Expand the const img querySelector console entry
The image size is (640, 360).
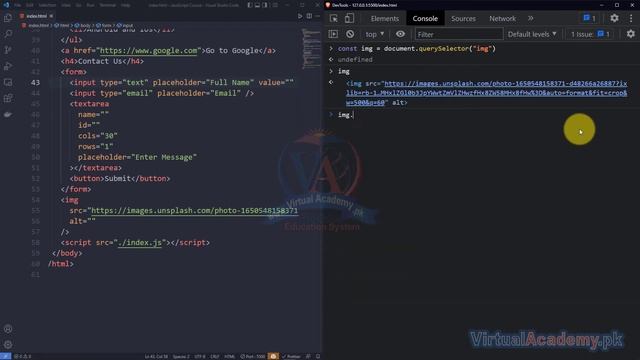(331, 49)
